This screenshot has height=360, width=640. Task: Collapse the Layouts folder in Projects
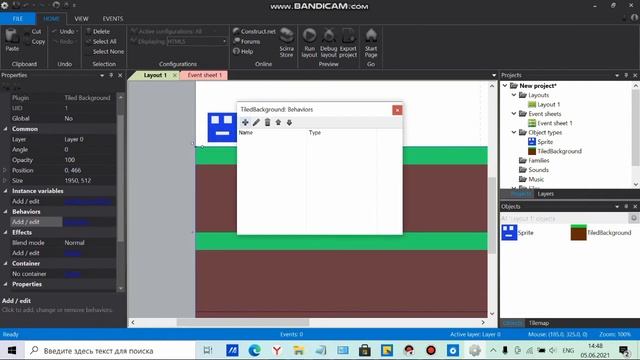514,95
